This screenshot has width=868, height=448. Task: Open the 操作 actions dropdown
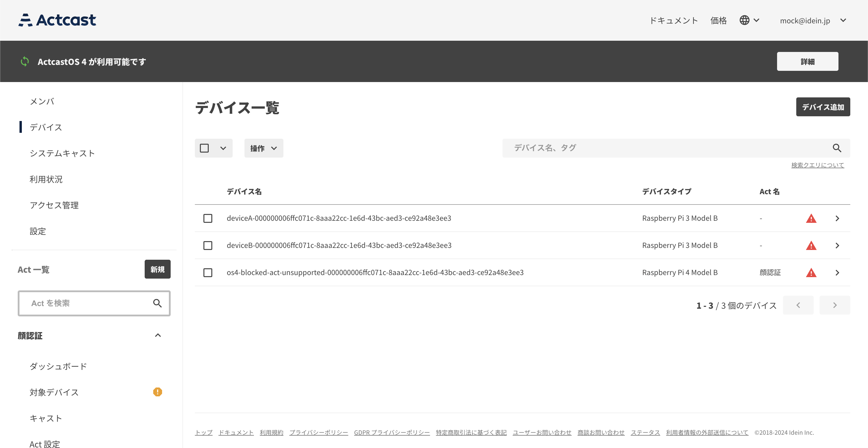[x=263, y=148]
